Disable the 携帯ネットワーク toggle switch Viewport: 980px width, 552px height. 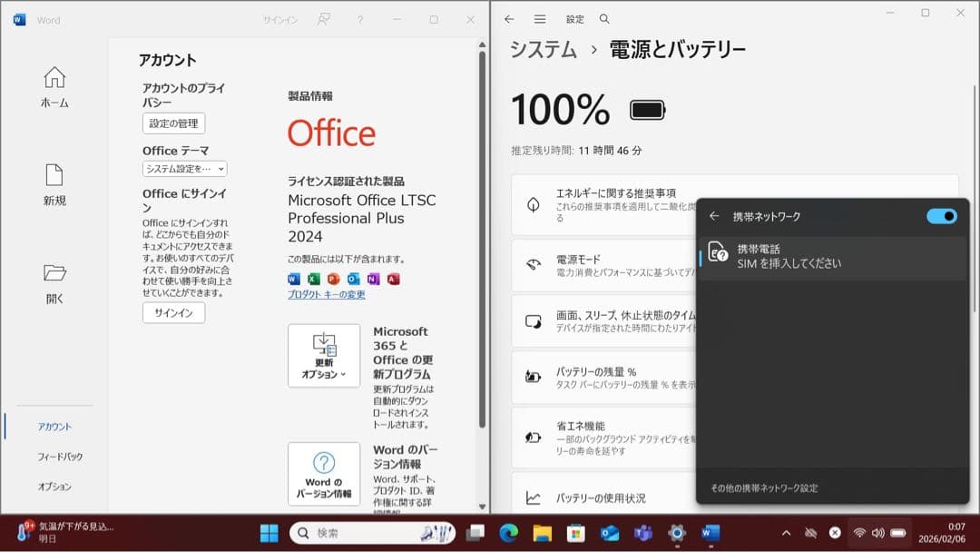pos(942,216)
